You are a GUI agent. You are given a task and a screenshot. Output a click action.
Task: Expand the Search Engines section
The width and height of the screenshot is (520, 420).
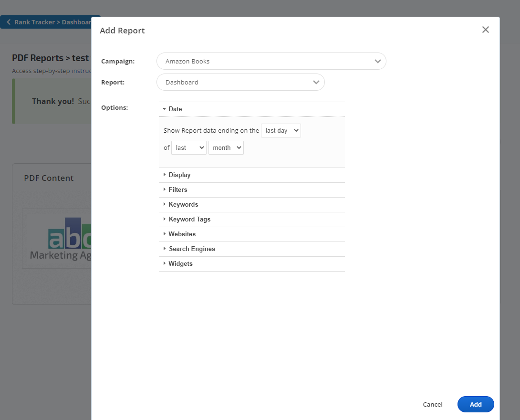click(x=191, y=249)
